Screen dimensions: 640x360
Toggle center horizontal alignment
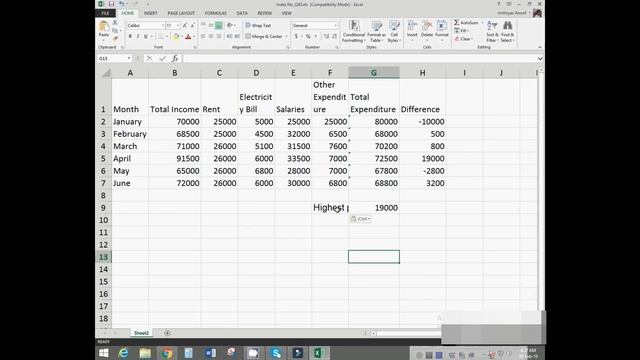click(211, 36)
